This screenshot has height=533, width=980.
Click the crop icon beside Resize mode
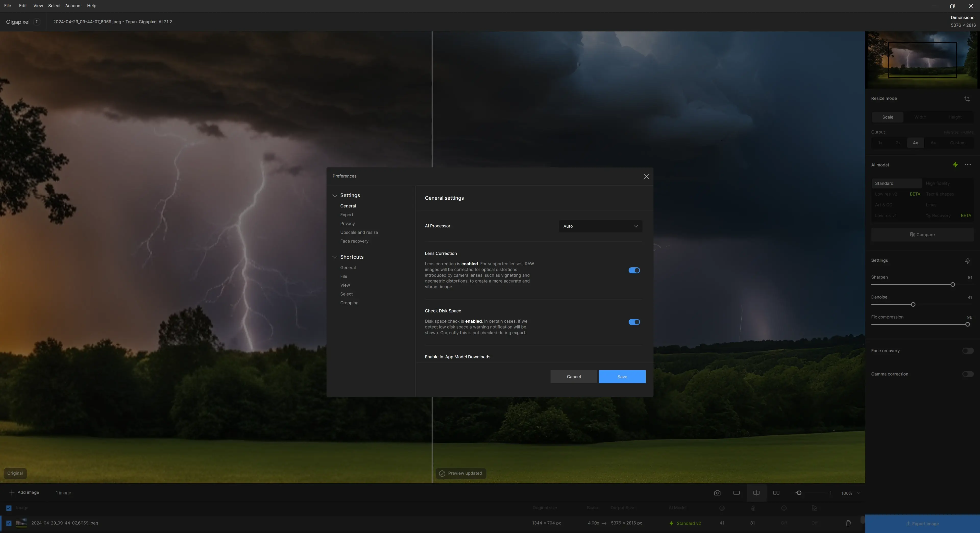click(967, 99)
